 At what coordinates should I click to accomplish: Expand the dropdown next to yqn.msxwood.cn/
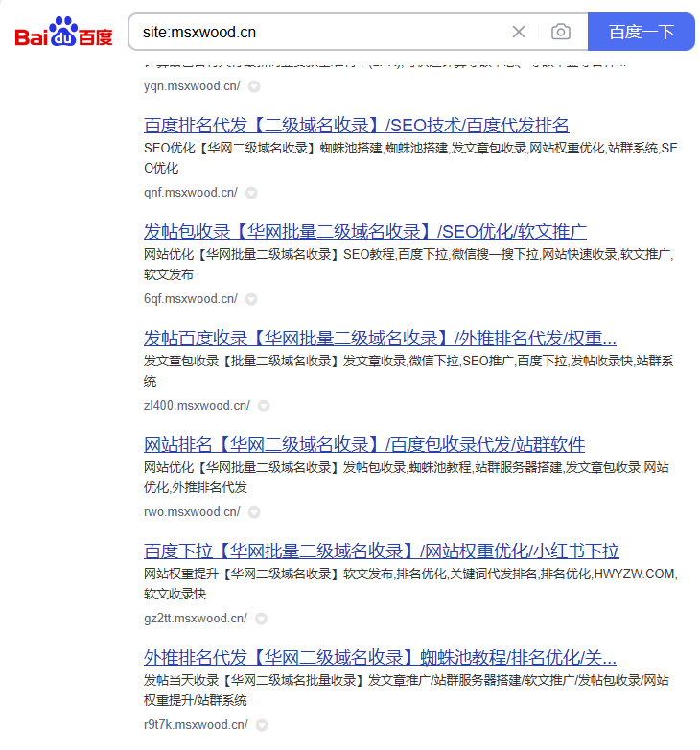pyautogui.click(x=254, y=86)
